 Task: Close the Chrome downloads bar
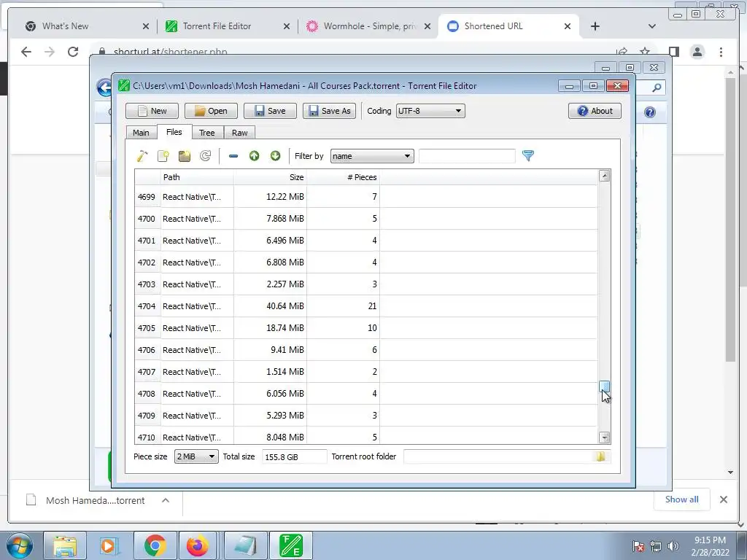click(723, 499)
